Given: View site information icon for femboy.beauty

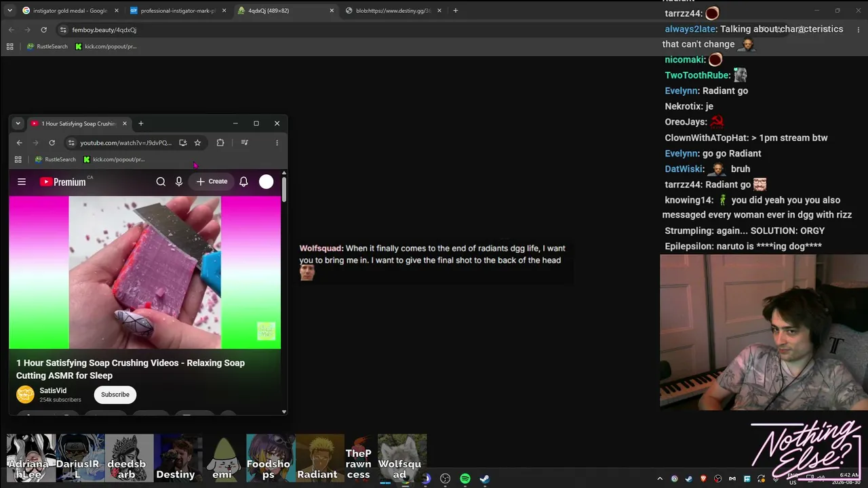Looking at the screenshot, I should [x=63, y=30].
